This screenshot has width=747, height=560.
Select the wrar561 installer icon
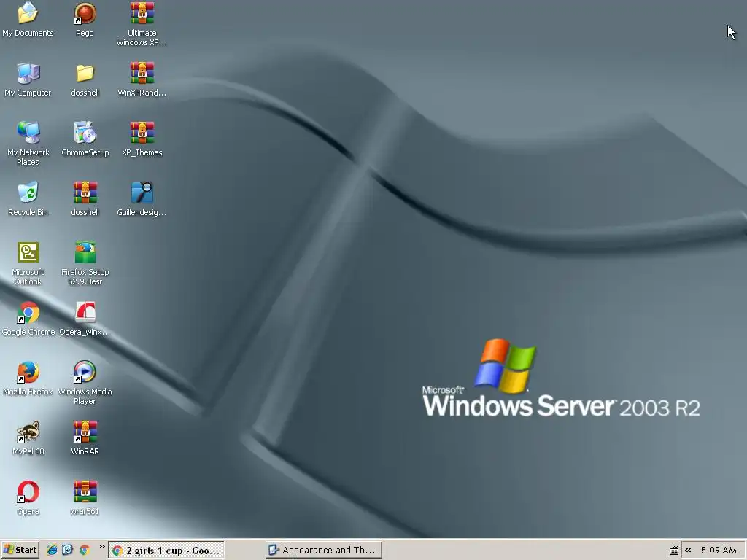click(85, 492)
